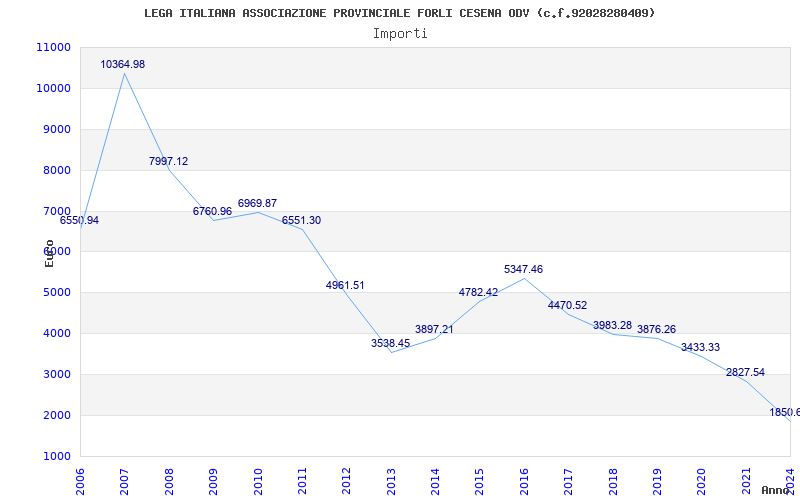Screen dimensions: 800x500
Task: Select the 2827.54 data label
Action: (745, 372)
